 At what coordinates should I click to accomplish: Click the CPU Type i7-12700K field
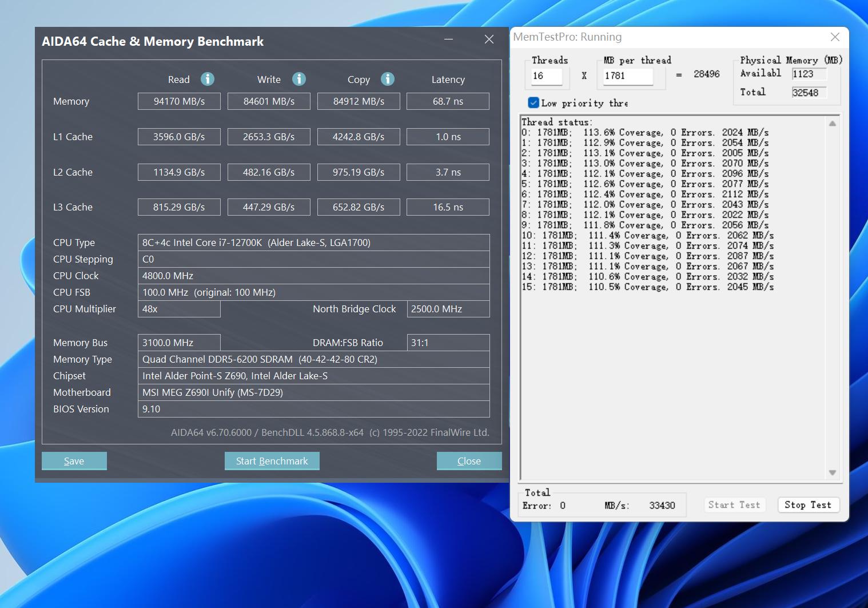point(313,243)
